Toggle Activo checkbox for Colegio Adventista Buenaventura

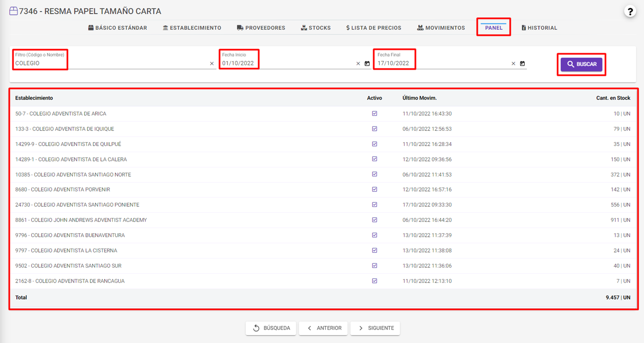375,235
